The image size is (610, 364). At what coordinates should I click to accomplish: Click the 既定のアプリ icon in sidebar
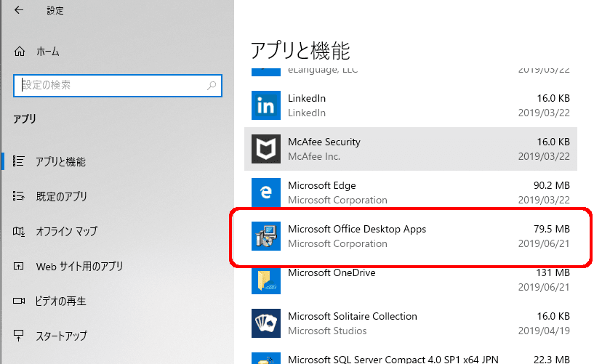pyautogui.click(x=18, y=195)
